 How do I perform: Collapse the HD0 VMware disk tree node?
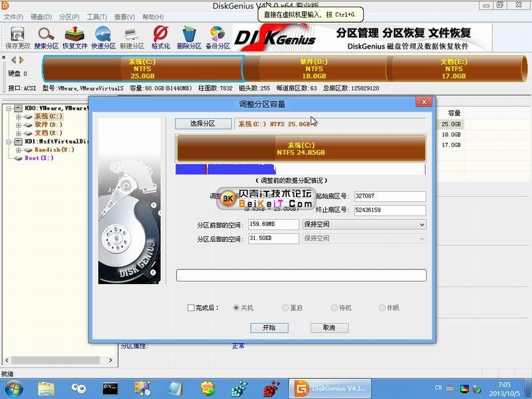(9, 108)
